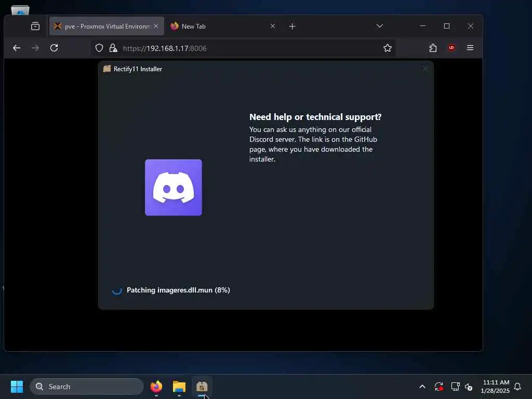Click the Need help or technical support heading

click(x=315, y=117)
